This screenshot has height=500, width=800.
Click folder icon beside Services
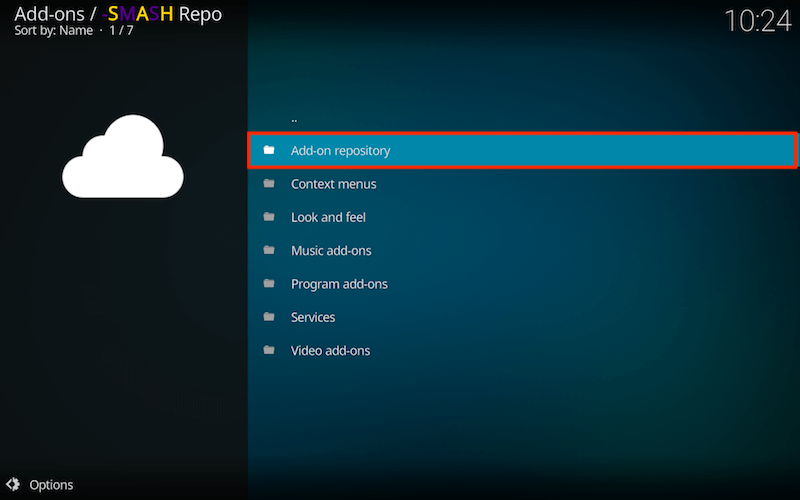pyautogui.click(x=269, y=317)
